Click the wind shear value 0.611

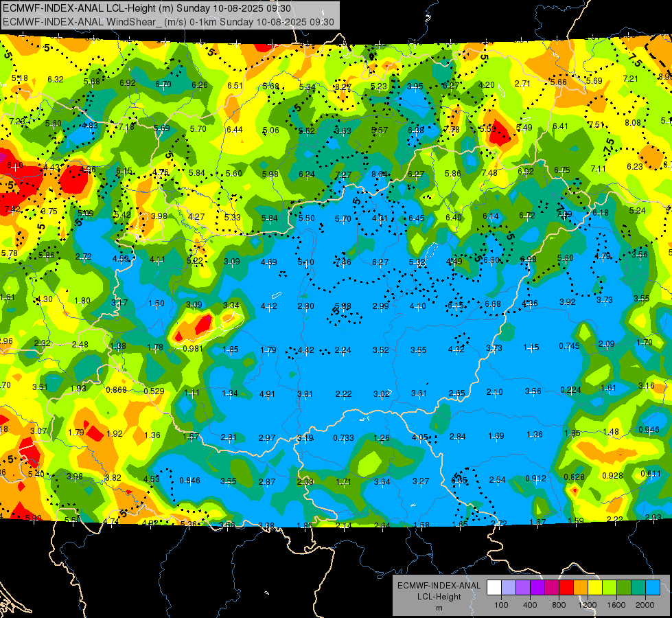click(x=651, y=474)
